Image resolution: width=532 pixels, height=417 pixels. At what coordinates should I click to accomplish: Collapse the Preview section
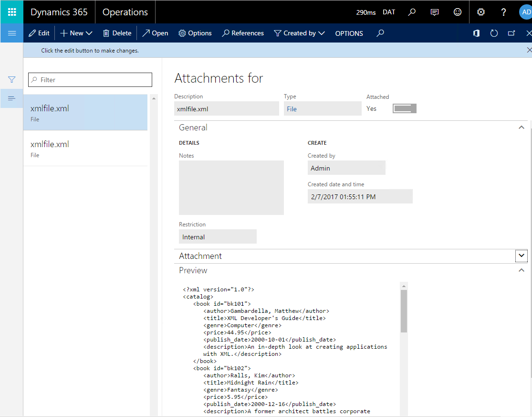522,270
